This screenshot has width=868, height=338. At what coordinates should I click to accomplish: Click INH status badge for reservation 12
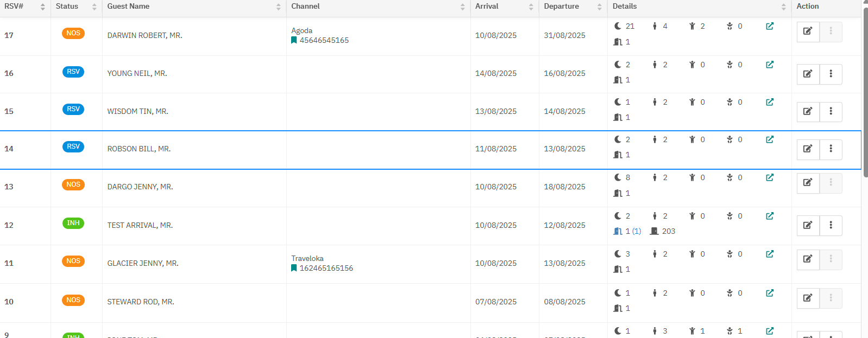73,223
